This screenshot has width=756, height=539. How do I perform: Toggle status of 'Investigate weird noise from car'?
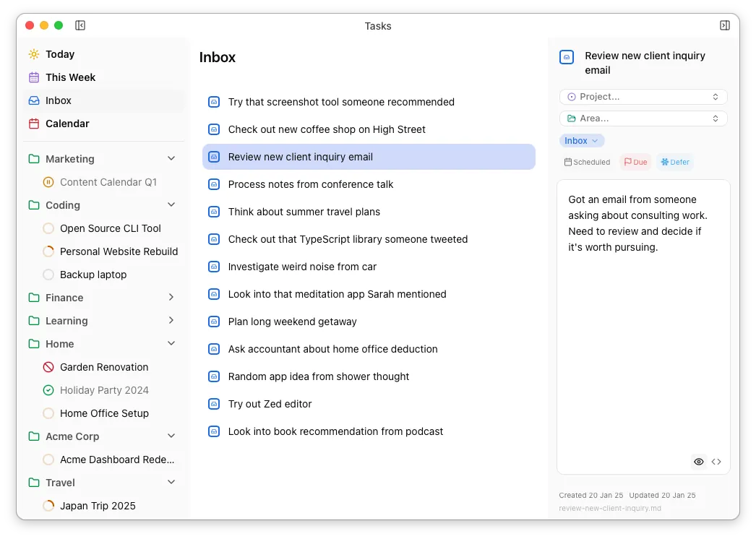pyautogui.click(x=214, y=267)
